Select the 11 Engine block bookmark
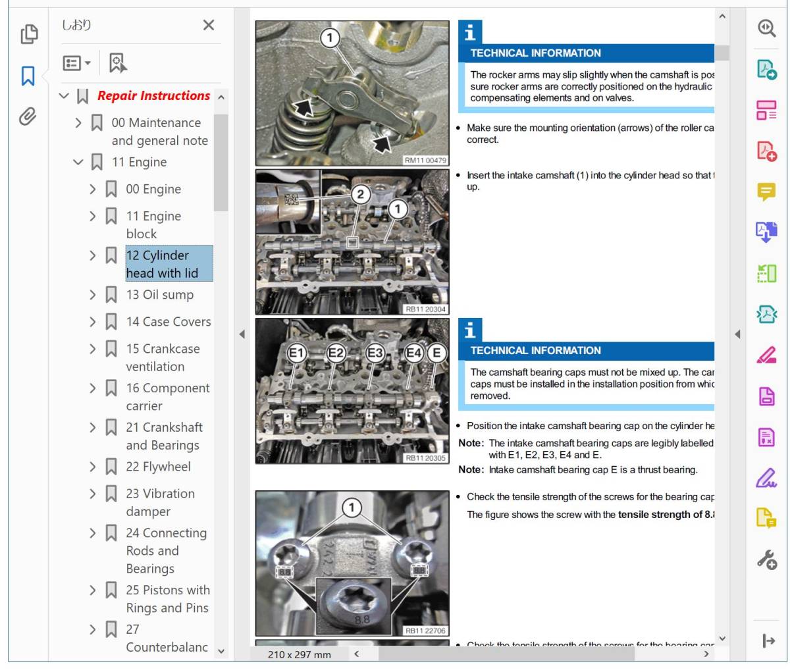This screenshot has width=790, height=672. tap(153, 224)
